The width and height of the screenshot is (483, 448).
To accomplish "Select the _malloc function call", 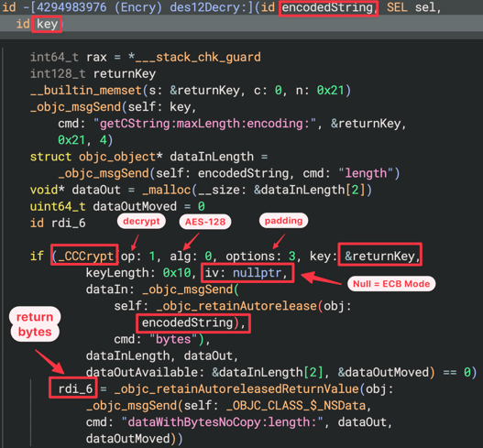I will point(166,190).
